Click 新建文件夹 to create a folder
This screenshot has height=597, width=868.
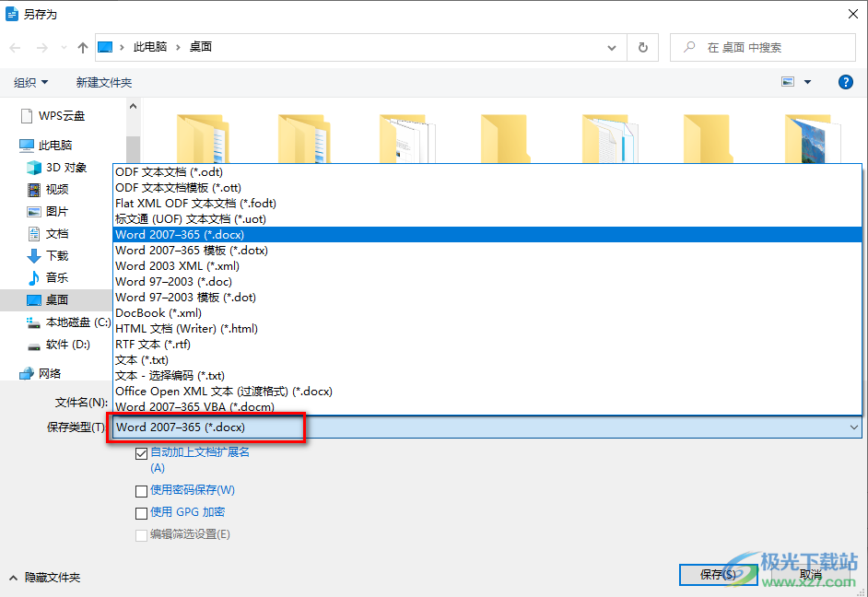103,81
